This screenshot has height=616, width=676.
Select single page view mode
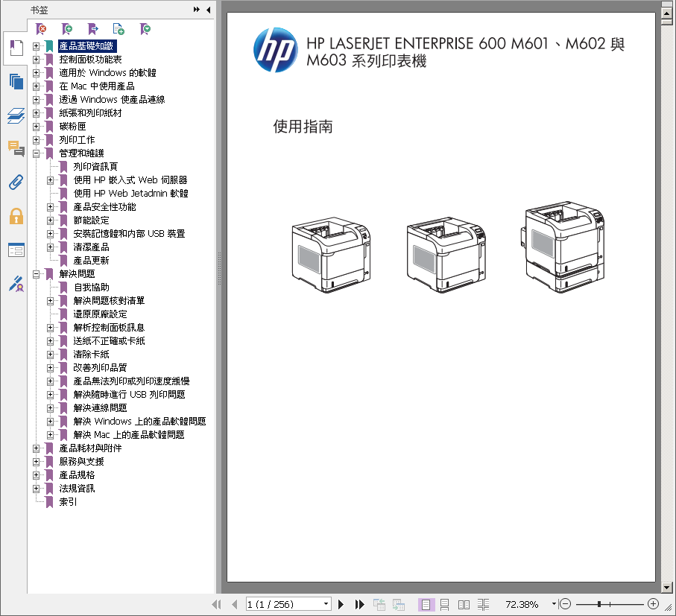coord(426,604)
